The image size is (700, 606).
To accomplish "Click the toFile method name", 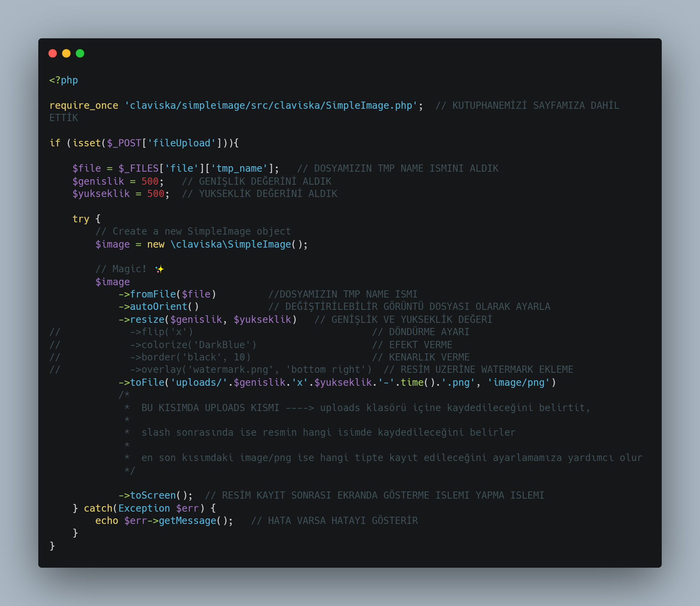I will tap(147, 382).
